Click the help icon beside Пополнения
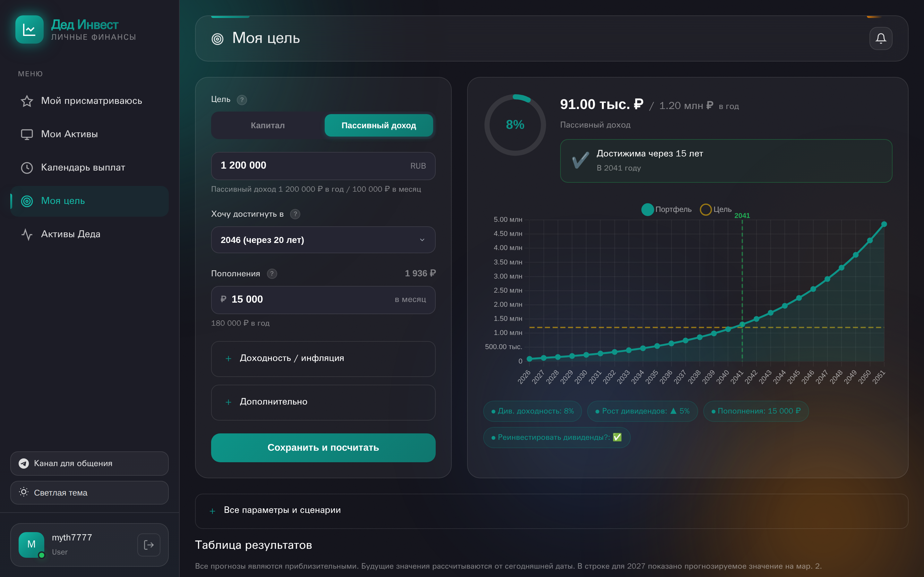The width and height of the screenshot is (924, 577). 272,274
